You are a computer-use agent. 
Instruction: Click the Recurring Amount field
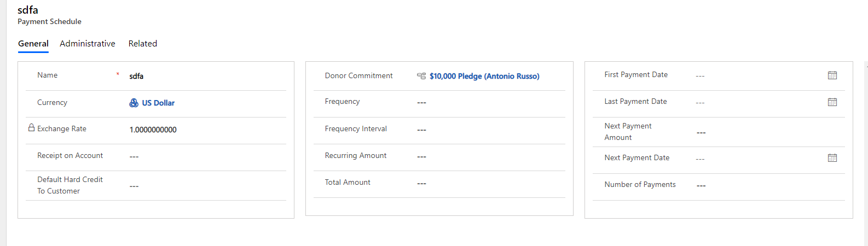point(490,156)
